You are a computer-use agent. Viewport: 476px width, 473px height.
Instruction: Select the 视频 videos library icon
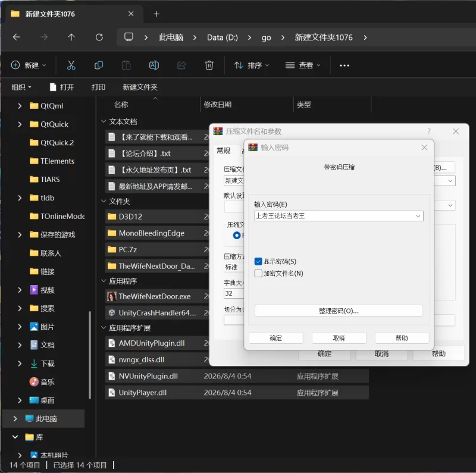click(x=34, y=290)
